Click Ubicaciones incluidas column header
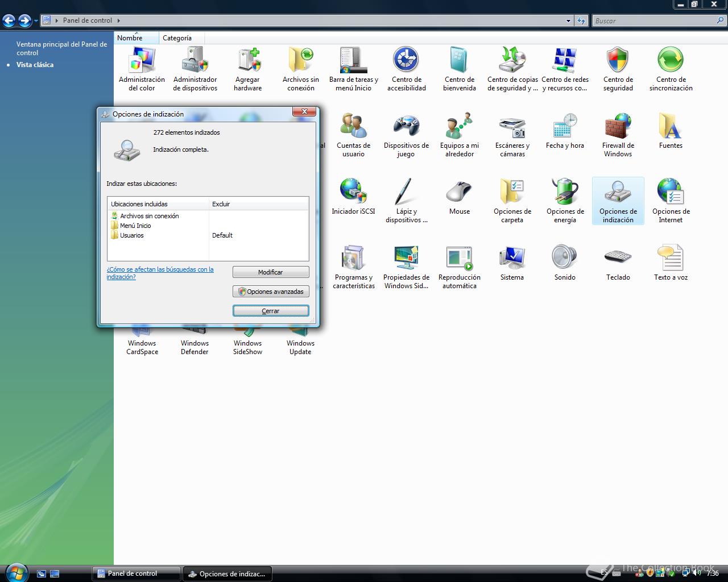This screenshot has width=728, height=582. 158,204
